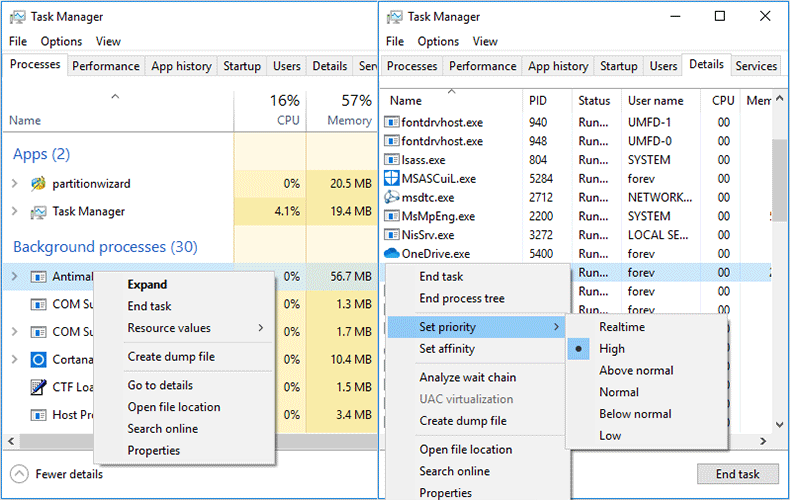This screenshot has height=500, width=790.
Task: Click the MsMpEng.exe icon
Action: (x=392, y=216)
